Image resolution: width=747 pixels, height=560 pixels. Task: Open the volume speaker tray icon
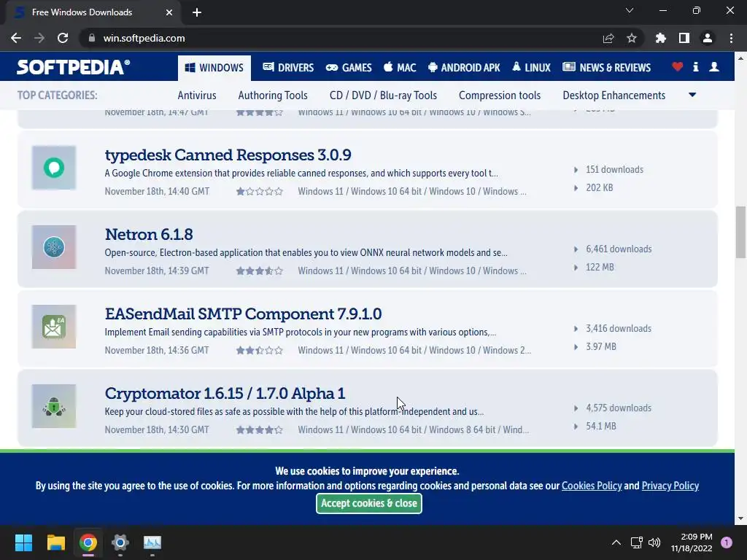(x=654, y=542)
